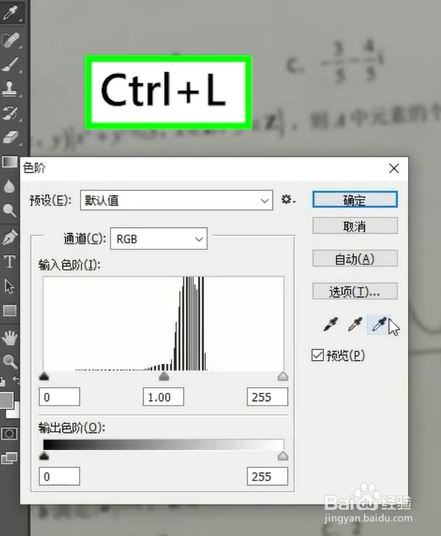Click the 选项(T)... button
441x536 pixels.
coord(355,291)
